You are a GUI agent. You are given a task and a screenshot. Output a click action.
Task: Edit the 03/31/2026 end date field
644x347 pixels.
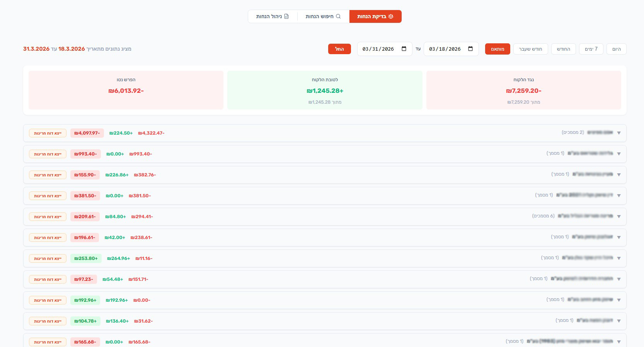coord(385,49)
